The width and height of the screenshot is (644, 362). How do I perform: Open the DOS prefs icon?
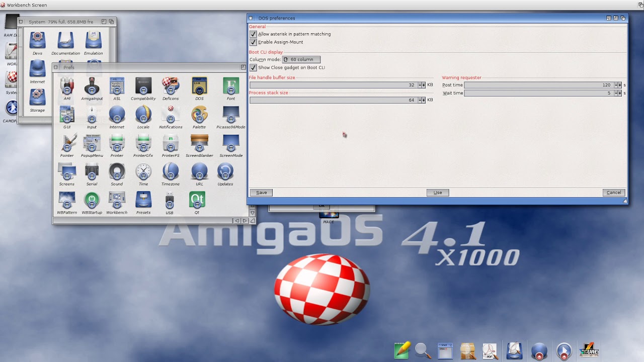pos(199,86)
